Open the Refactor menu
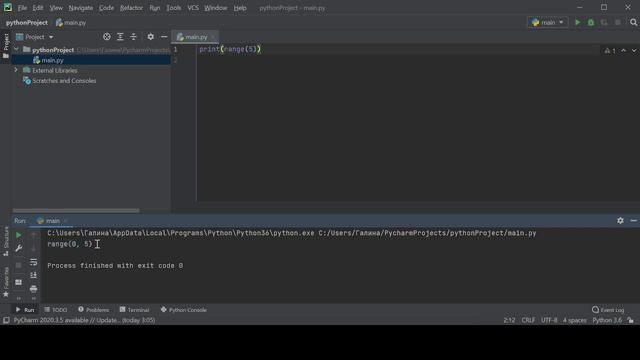The height and width of the screenshot is (360, 640). pyautogui.click(x=131, y=8)
